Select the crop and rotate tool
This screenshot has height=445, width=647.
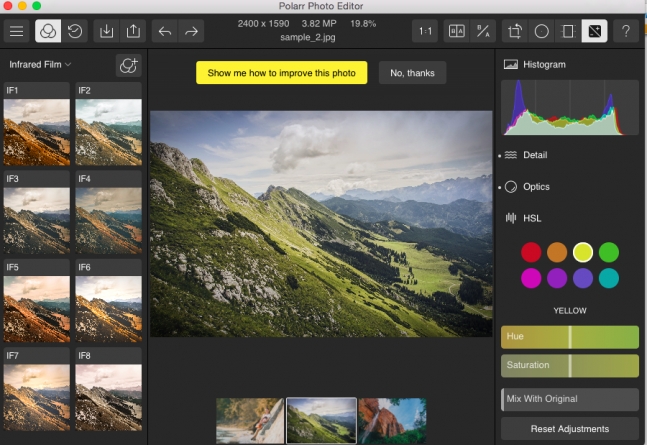point(515,31)
